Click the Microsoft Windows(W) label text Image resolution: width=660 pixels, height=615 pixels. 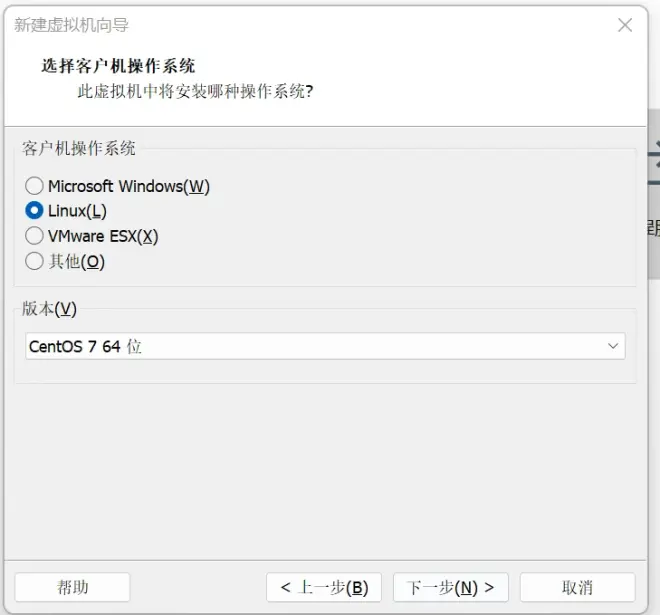coord(129,186)
